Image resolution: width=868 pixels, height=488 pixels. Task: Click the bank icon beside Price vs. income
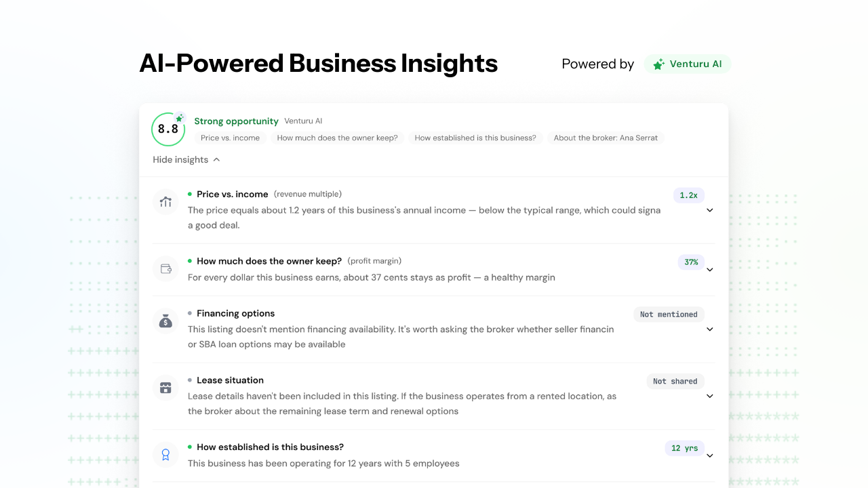[165, 201]
